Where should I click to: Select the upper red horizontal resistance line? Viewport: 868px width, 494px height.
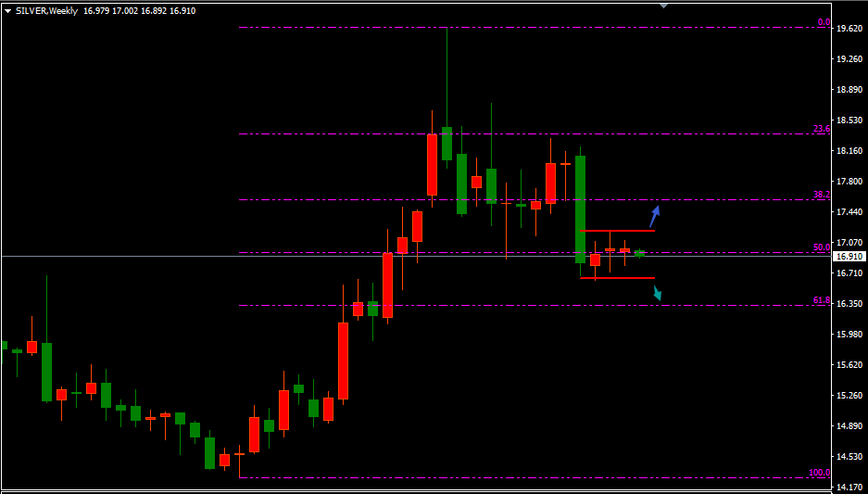618,231
